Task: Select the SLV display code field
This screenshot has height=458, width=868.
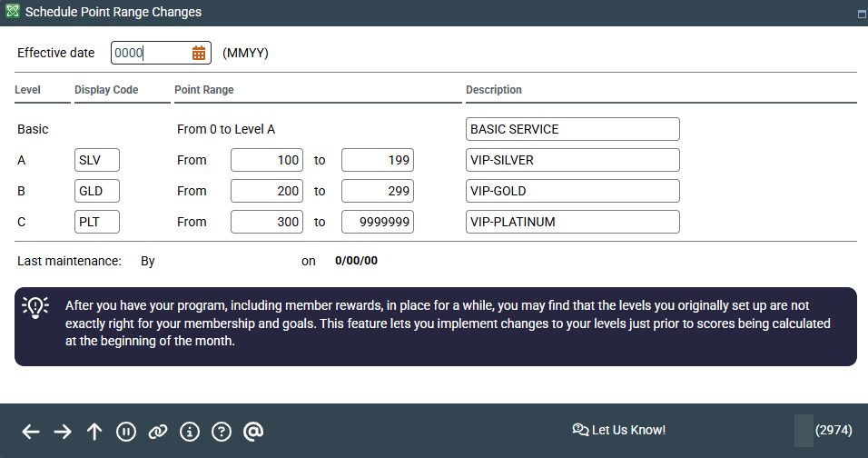Action: click(x=97, y=160)
